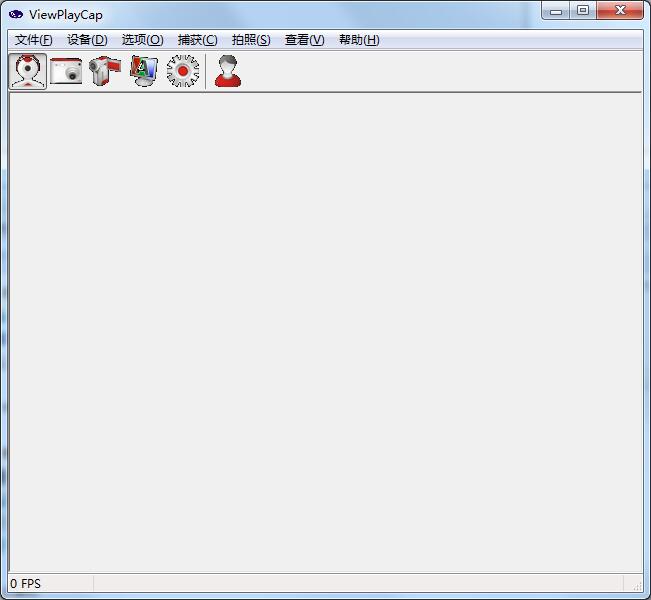Click the gear with red dot icon
The height and width of the screenshot is (600, 651).
click(x=183, y=71)
